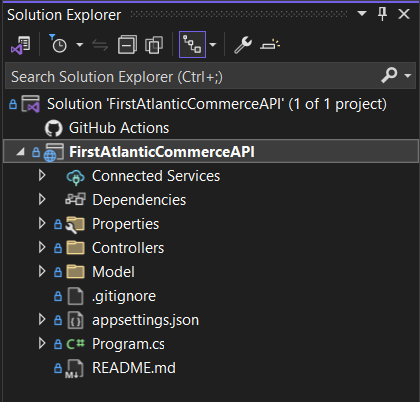Image resolution: width=420 pixels, height=402 pixels.
Task: Open Properties with the wrench icon
Action: click(x=243, y=45)
